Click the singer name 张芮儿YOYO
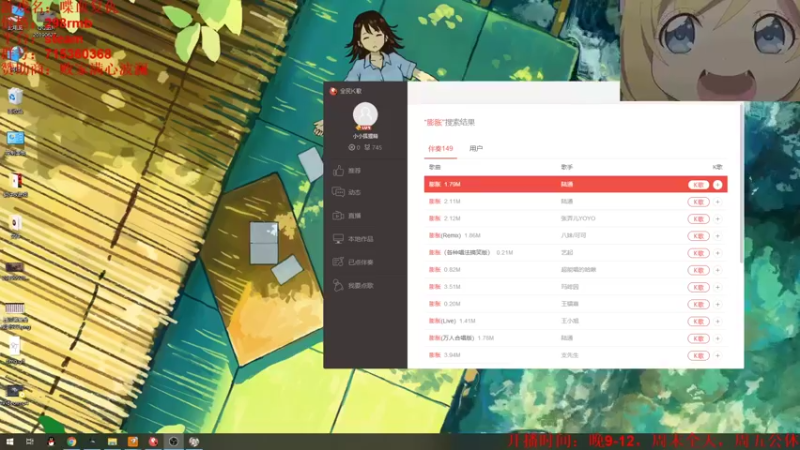800x450 pixels. (x=578, y=218)
